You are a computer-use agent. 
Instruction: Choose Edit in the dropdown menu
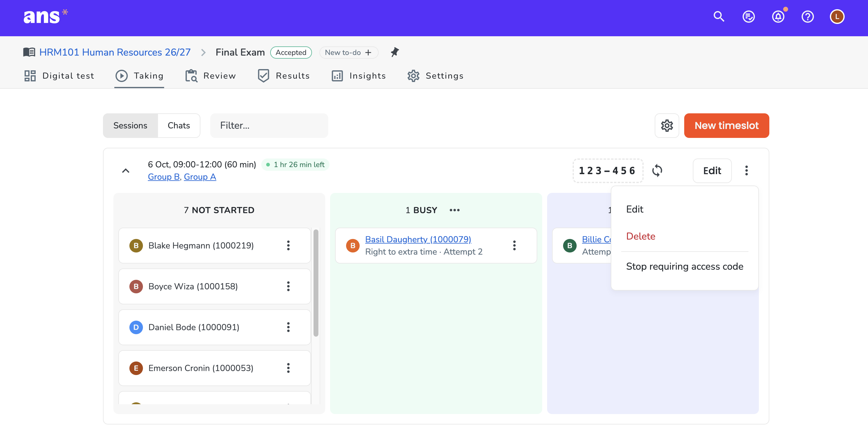[x=685, y=209]
